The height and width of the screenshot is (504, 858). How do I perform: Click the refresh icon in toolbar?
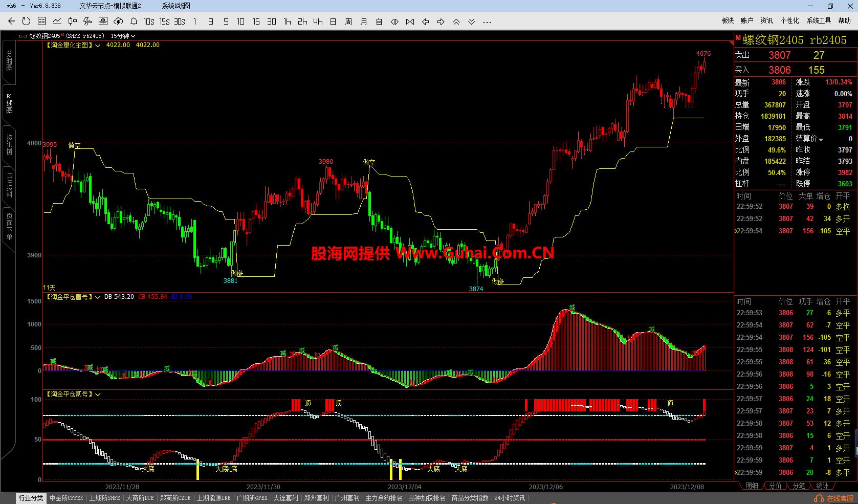coord(26,21)
